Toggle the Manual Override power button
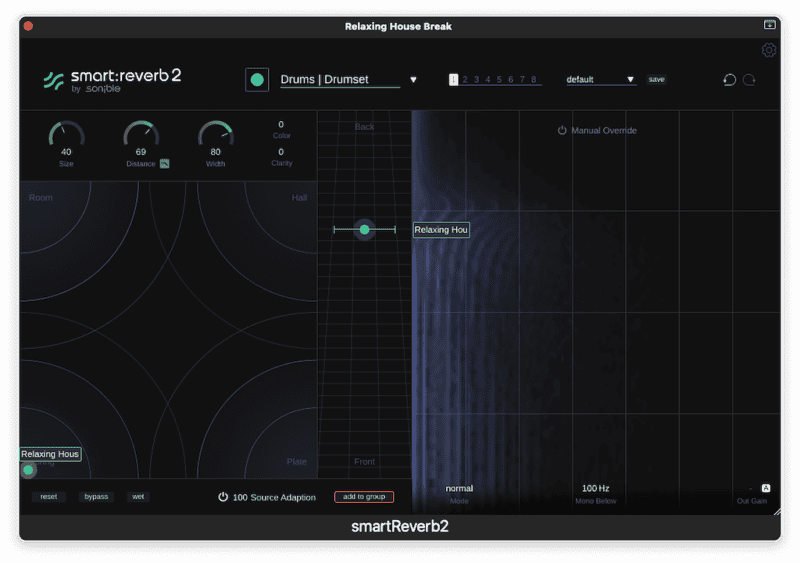Image resolution: width=800 pixels, height=563 pixels. [562, 130]
